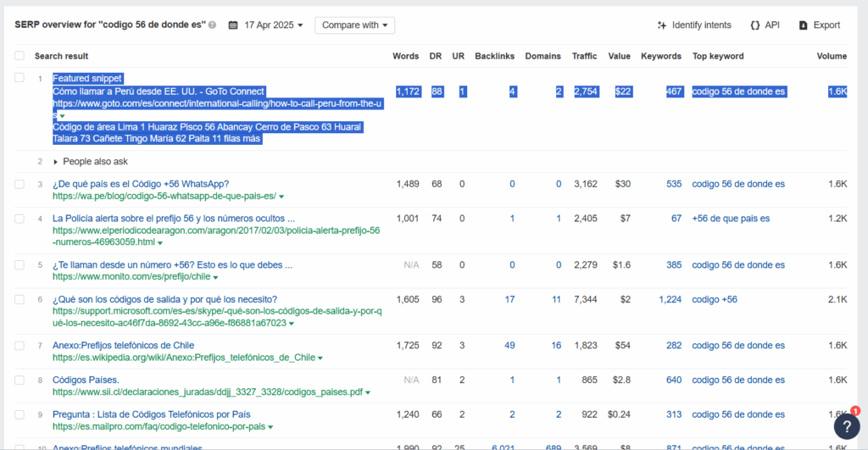Open 'Pregunta : Lista de Códigos Telefónicos por País'

(152, 414)
